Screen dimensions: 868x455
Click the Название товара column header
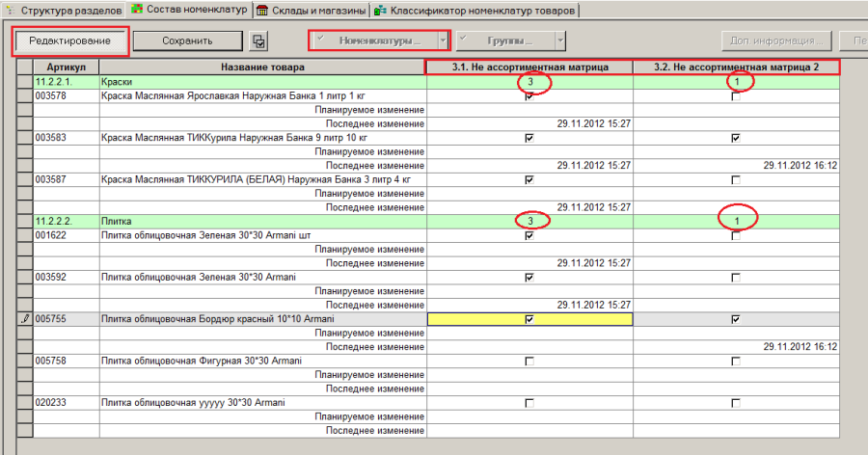263,67
